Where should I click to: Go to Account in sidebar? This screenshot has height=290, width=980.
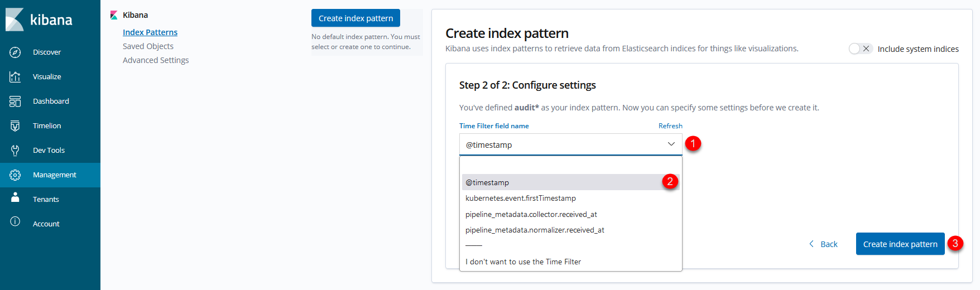pos(46,224)
